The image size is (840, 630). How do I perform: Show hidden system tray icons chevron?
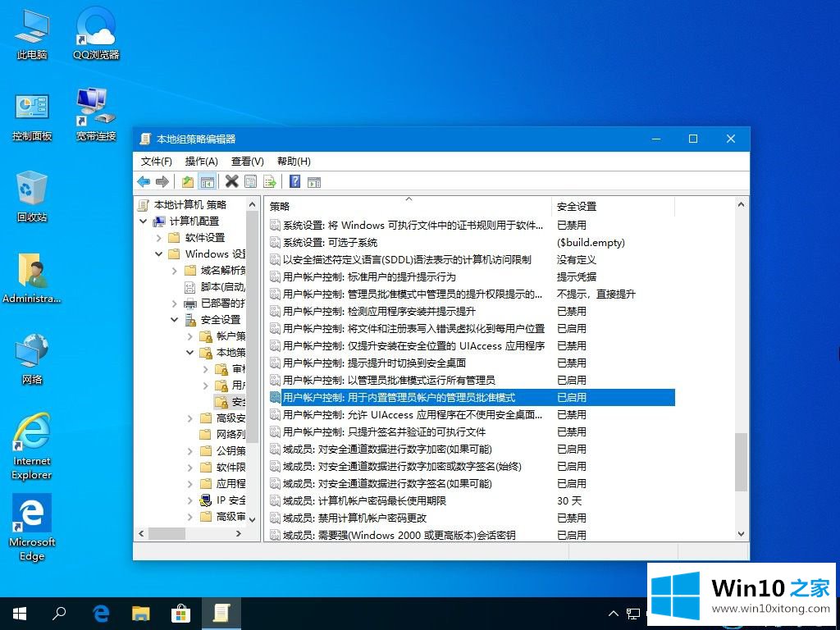[x=614, y=614]
